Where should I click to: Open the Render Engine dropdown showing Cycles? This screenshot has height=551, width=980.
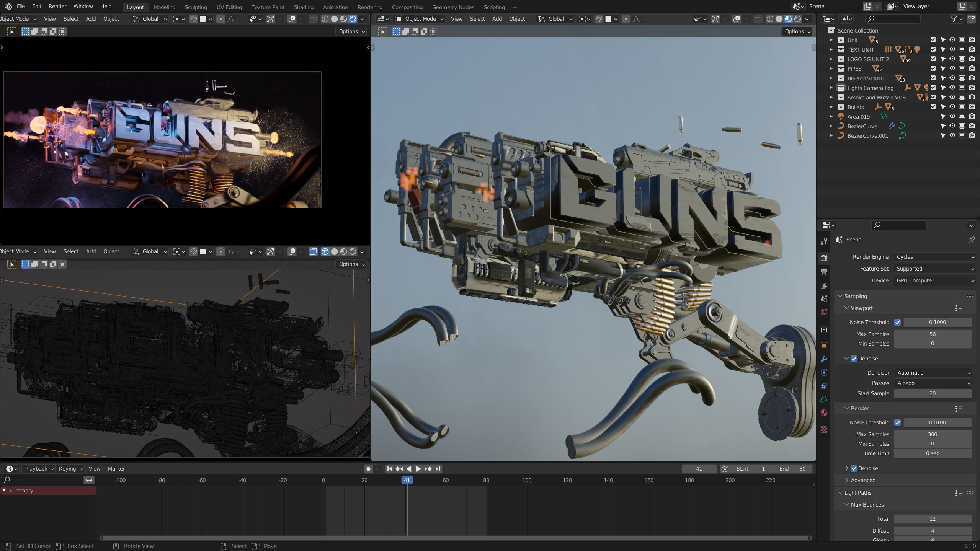click(x=934, y=257)
